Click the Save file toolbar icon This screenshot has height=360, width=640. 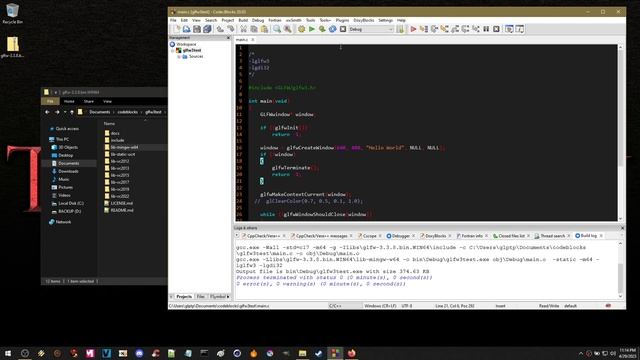197,29
